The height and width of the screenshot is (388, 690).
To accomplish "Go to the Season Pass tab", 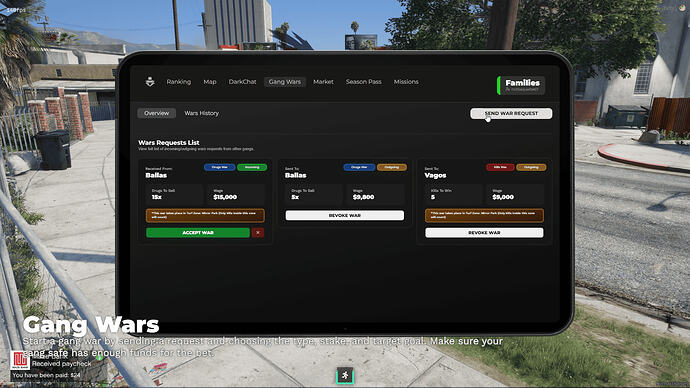I will click(363, 82).
